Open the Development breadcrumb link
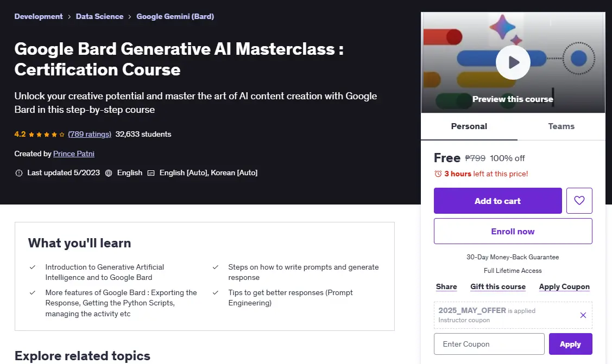612x364 pixels. [x=38, y=16]
